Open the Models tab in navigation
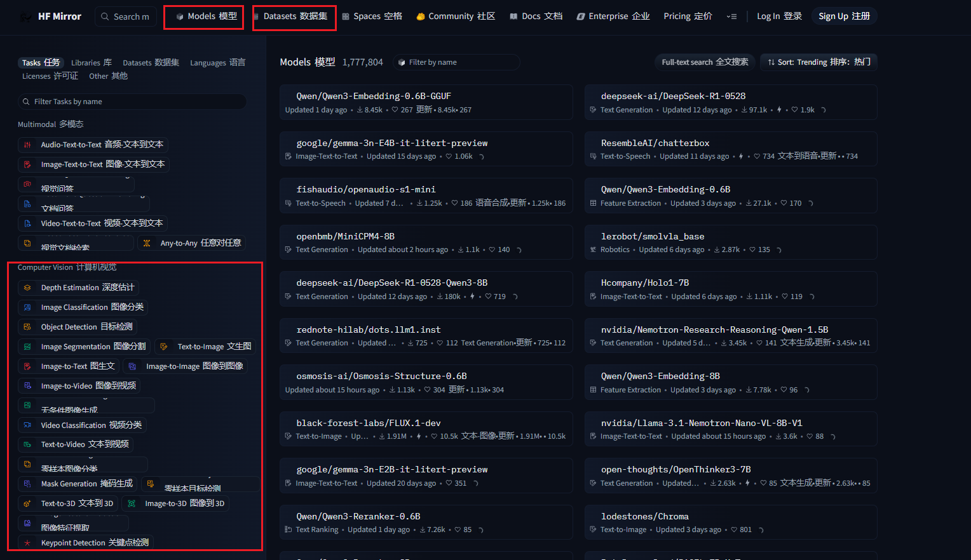Viewport: 971px width, 560px height. point(206,17)
